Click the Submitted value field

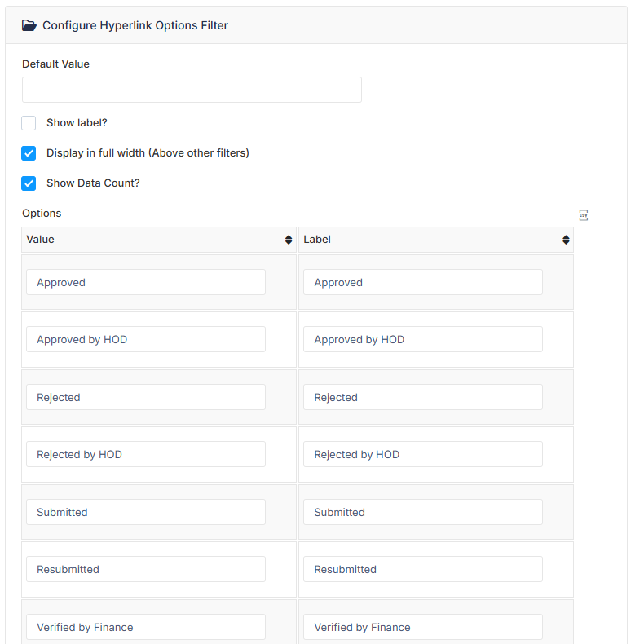[x=146, y=512]
